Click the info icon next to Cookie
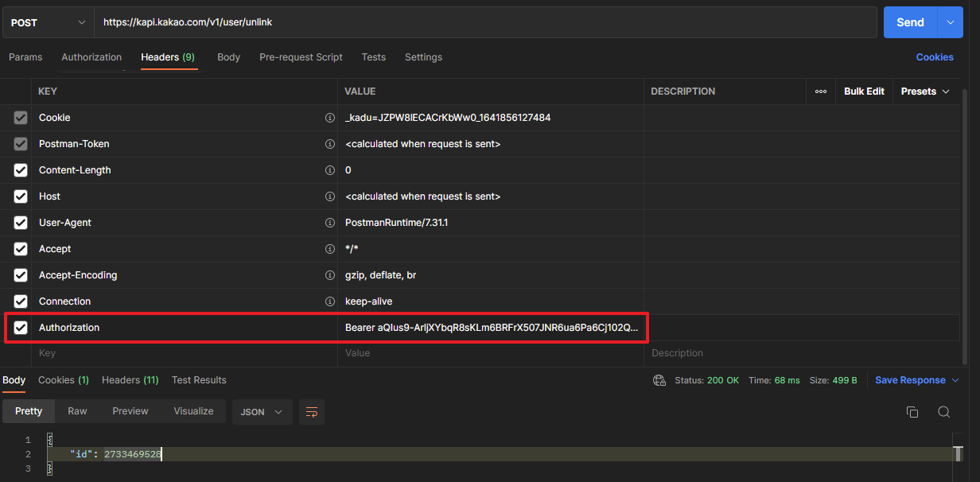This screenshot has width=980, height=482. click(329, 118)
